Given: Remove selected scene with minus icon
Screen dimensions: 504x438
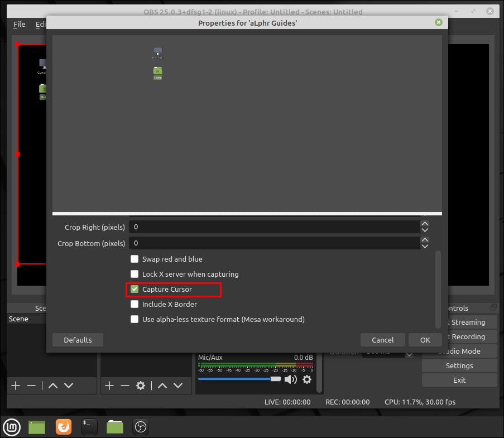Looking at the screenshot, I should click(x=31, y=386).
